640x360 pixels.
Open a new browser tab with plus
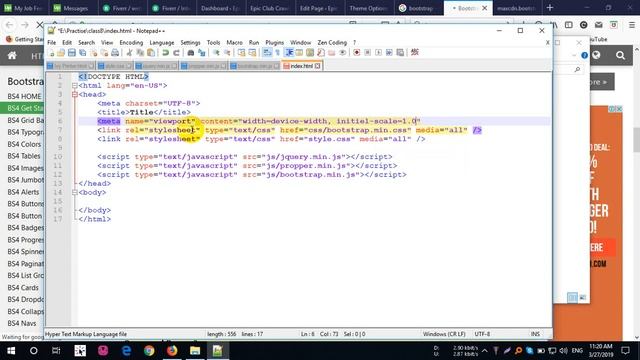tap(550, 7)
